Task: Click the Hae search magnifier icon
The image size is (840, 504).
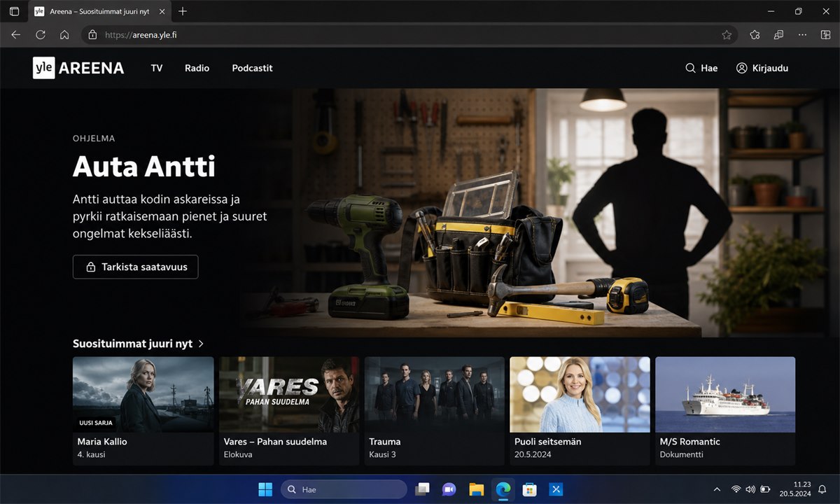Action: (690, 68)
